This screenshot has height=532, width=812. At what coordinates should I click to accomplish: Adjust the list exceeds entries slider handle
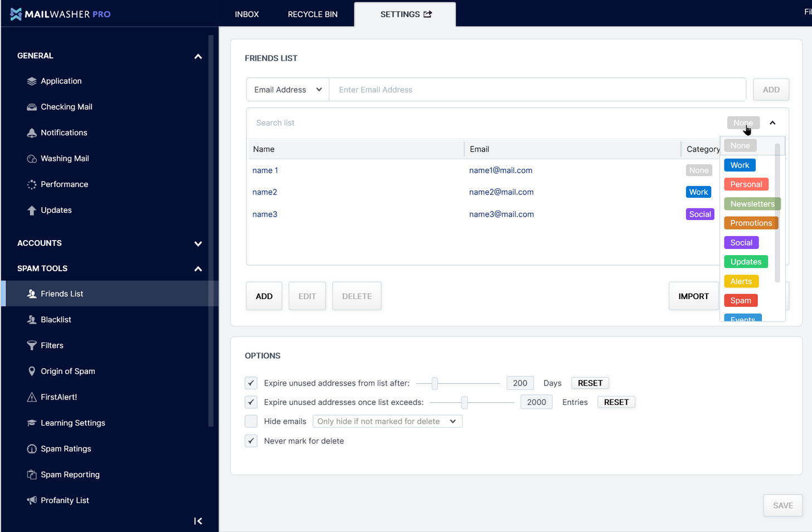pos(464,402)
